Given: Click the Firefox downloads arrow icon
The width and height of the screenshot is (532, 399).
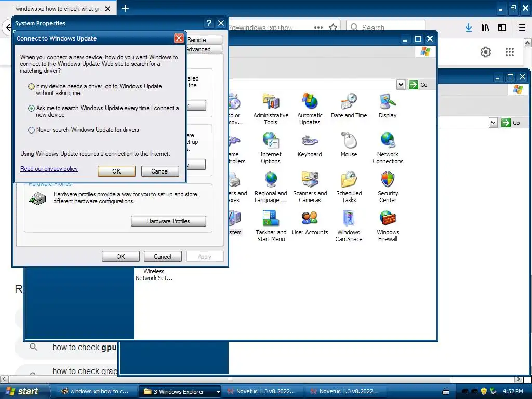Looking at the screenshot, I should click(469, 28).
